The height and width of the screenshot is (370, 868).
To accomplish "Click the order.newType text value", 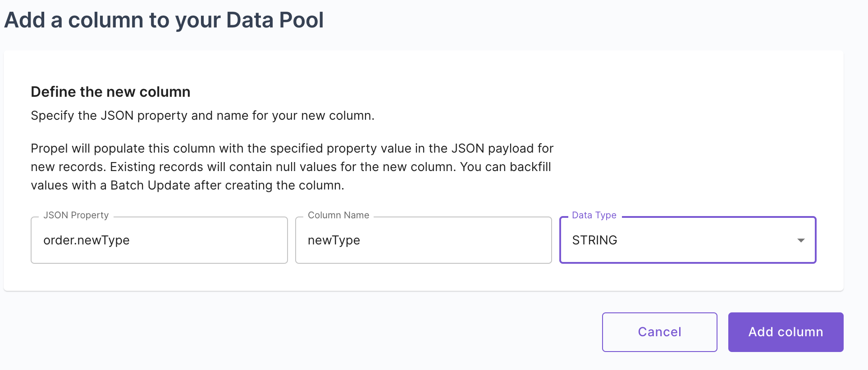I will click(x=86, y=240).
